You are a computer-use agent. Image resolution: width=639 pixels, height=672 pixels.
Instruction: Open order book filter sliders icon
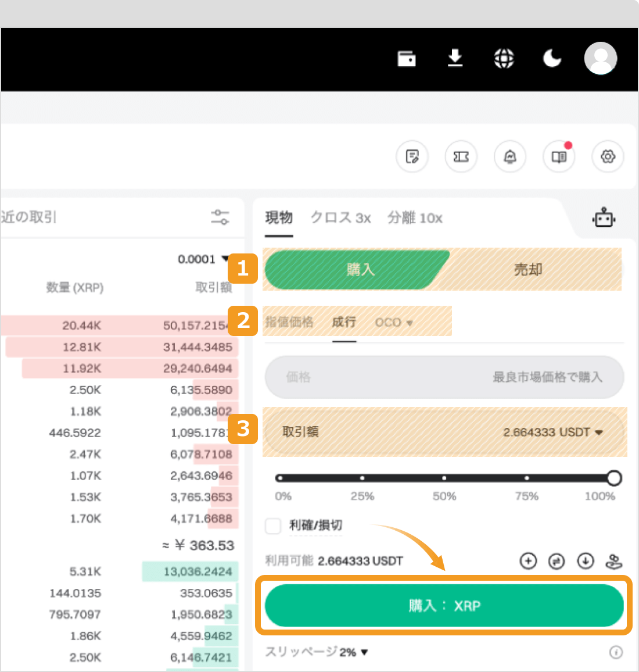click(x=220, y=217)
